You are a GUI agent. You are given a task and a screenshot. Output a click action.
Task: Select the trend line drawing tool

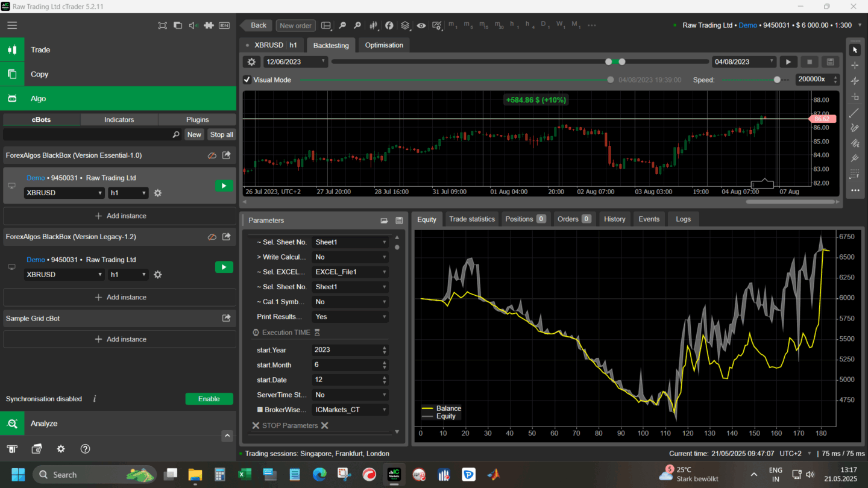click(854, 113)
